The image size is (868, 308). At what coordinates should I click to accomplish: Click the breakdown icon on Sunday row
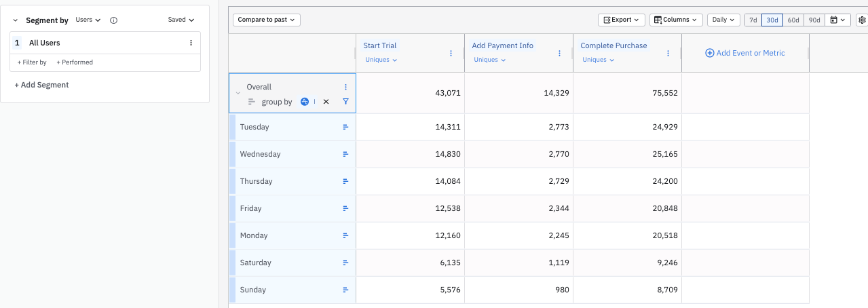[345, 290]
